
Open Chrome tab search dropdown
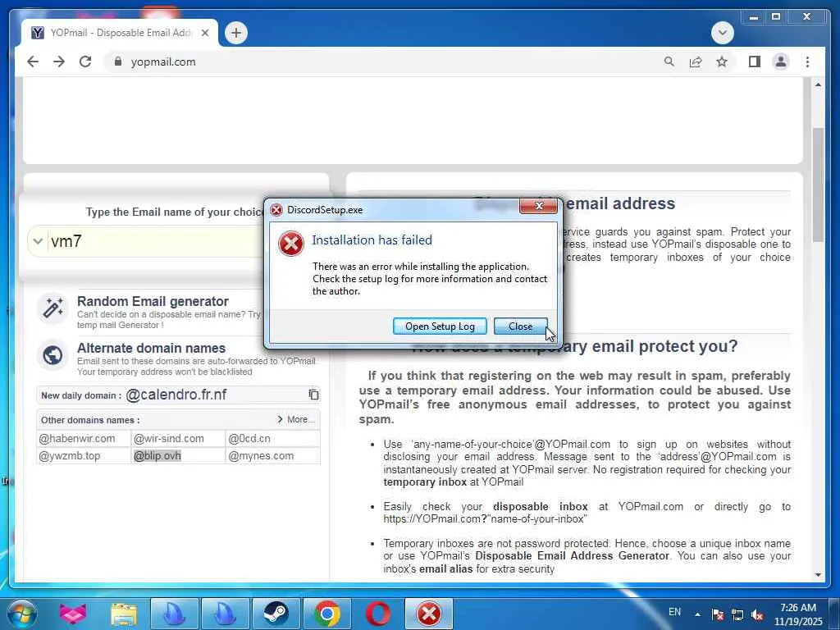(722, 33)
